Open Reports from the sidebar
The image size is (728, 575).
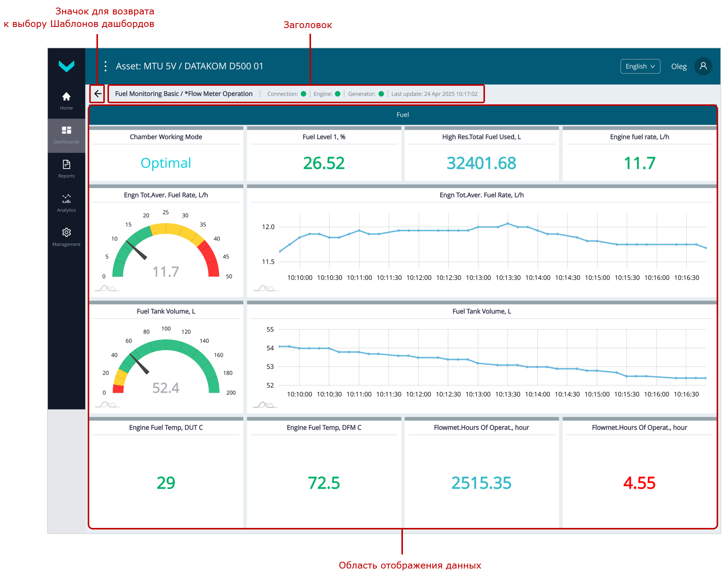click(66, 169)
